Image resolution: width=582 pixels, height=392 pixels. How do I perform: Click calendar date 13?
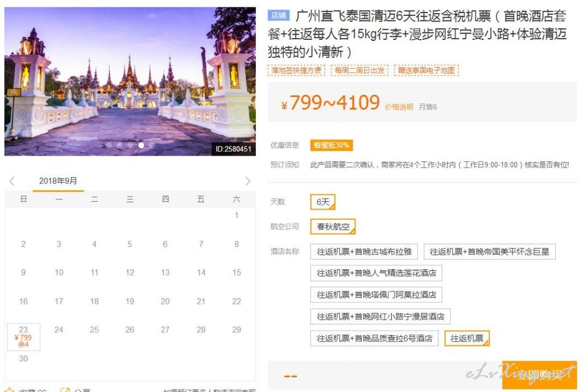(x=165, y=273)
